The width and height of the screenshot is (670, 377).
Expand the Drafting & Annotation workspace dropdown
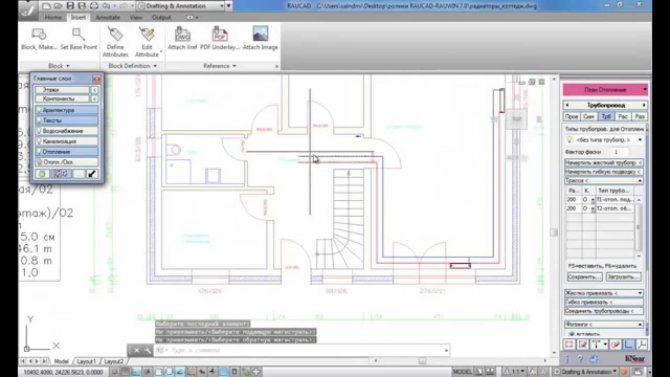[222, 6]
